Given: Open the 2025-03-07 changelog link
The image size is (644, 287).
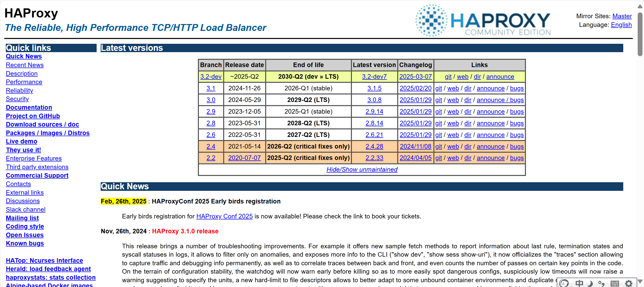Looking at the screenshot, I should pos(416,77).
